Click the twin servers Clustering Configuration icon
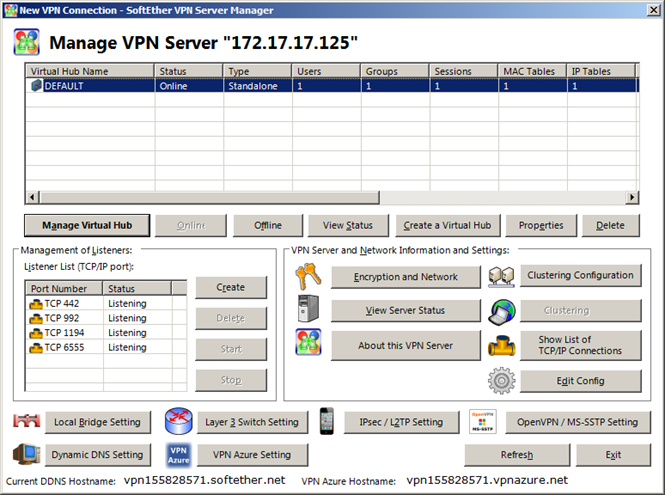Image resolution: width=665 pixels, height=495 pixels. pos(501,277)
